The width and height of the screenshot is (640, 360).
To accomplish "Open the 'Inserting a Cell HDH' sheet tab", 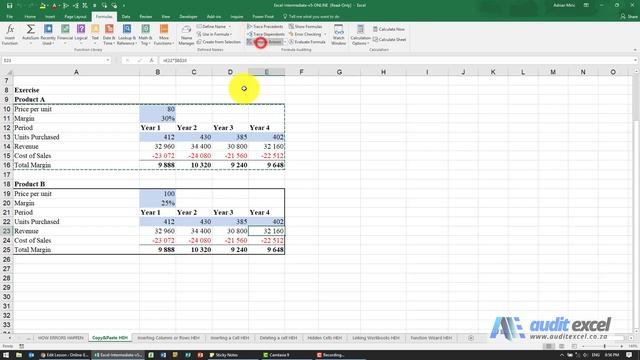I will point(229,338).
